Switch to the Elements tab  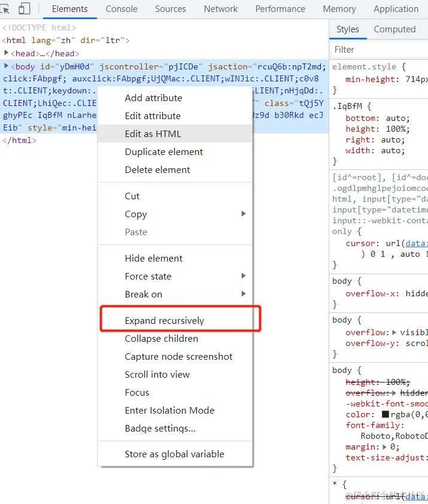point(70,9)
